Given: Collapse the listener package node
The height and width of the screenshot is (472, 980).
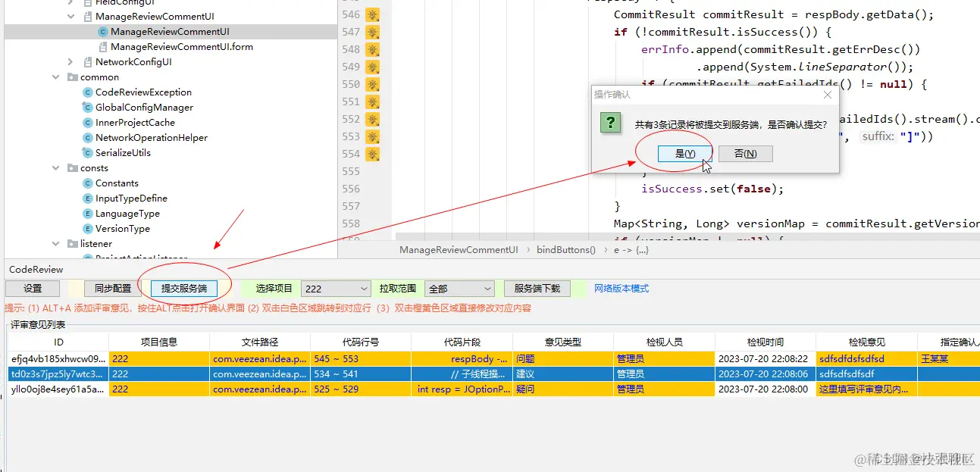Looking at the screenshot, I should coord(55,244).
